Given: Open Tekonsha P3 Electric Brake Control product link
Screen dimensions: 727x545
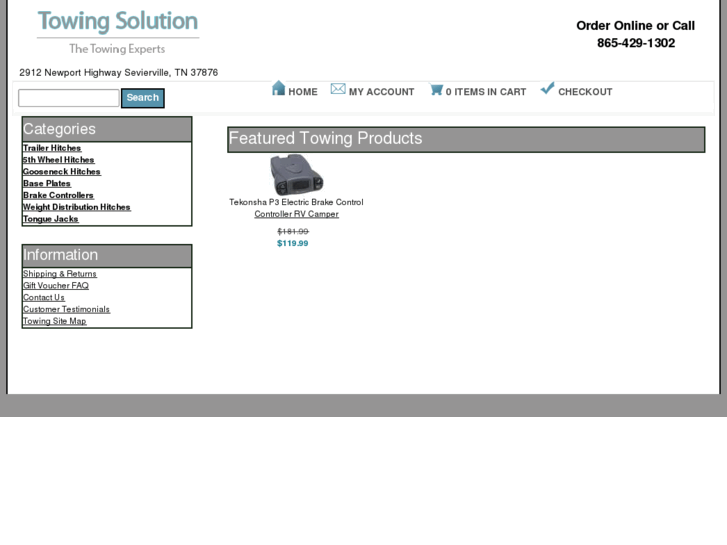Looking at the screenshot, I should (296, 208).
